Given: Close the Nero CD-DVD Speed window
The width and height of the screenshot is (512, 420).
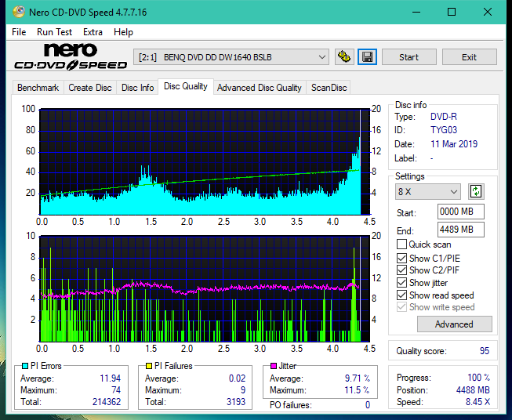Looking at the screenshot, I should (488, 12).
